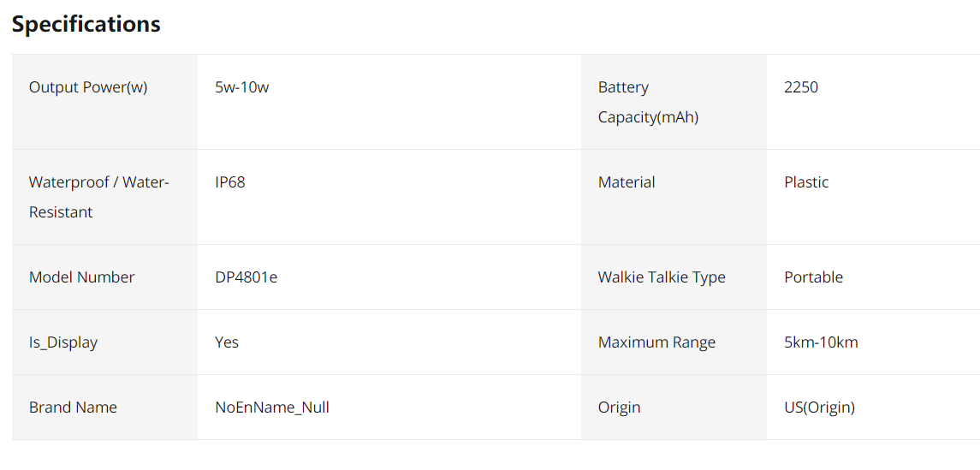Select the Battery Capacity(mAh) label
Image resolution: width=980 pixels, height=470 pixels.
648,102
